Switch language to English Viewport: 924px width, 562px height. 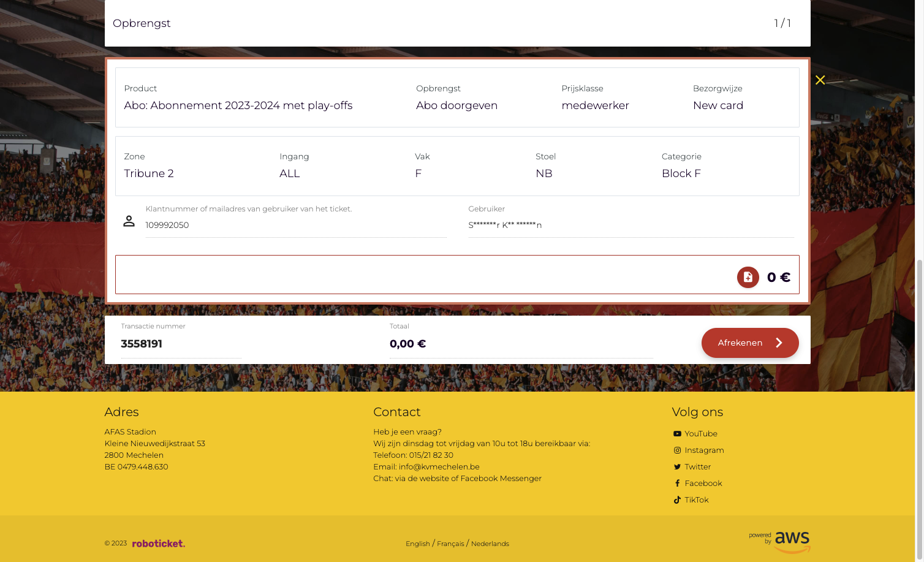click(x=418, y=544)
